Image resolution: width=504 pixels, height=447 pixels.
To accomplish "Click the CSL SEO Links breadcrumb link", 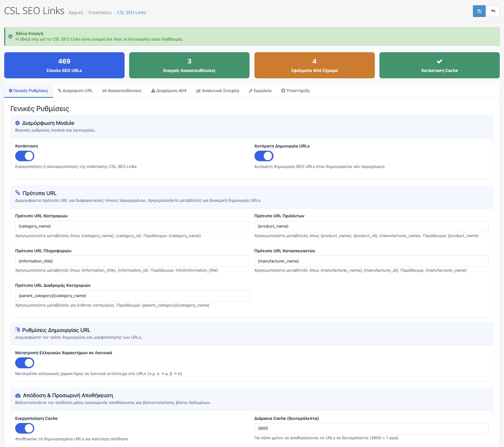I will [132, 13].
